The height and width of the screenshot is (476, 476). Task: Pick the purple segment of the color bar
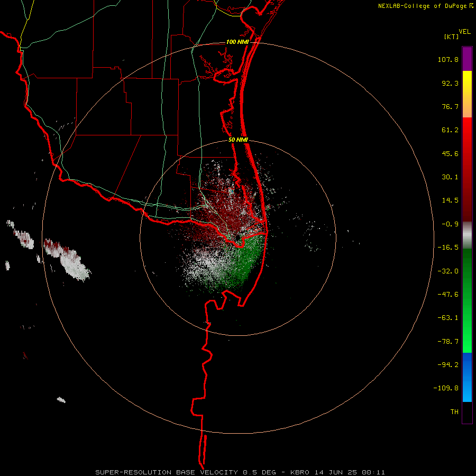coord(467,59)
